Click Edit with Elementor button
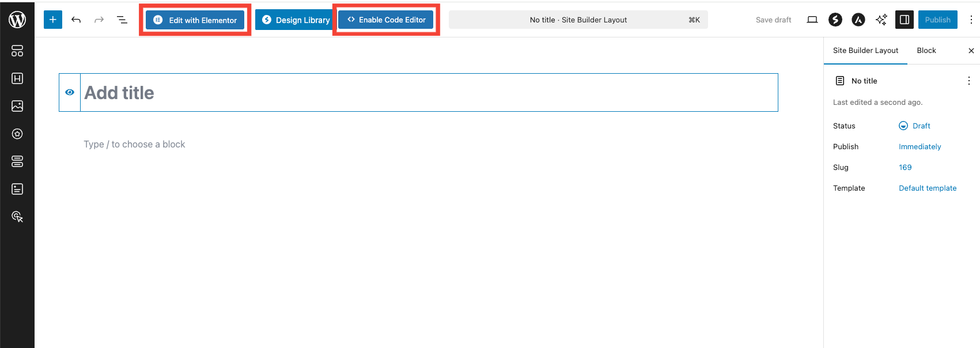Image resolution: width=980 pixels, height=348 pixels. pos(195,20)
